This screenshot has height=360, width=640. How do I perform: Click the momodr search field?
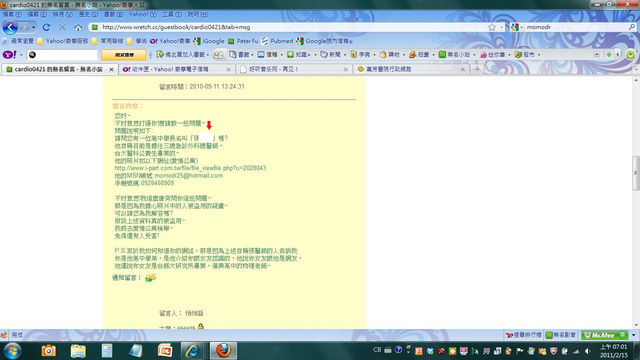(x=576, y=27)
